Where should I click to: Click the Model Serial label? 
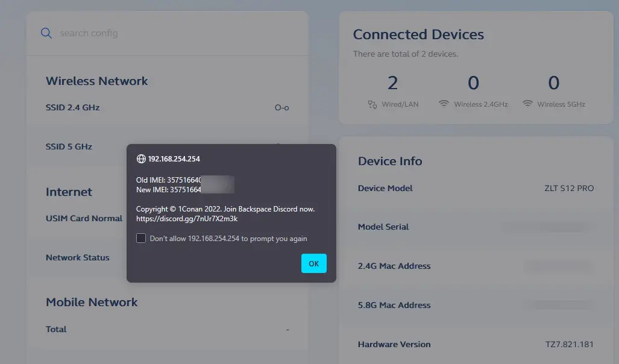(383, 227)
